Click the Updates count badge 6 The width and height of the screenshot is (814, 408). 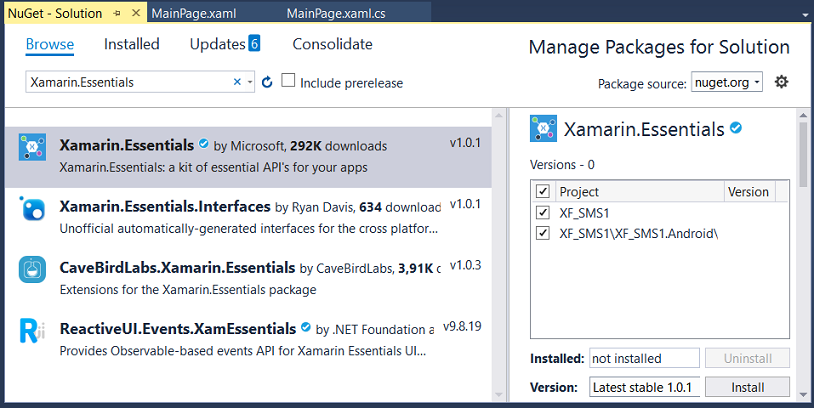click(x=254, y=43)
